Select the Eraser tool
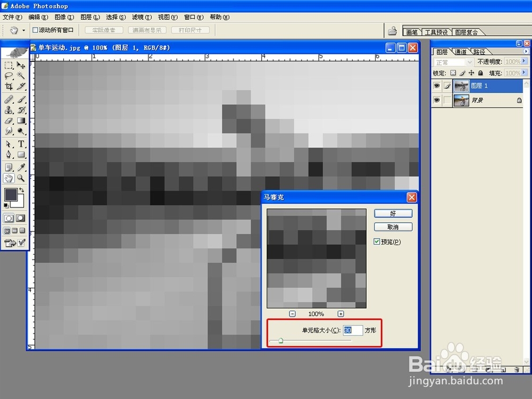The width and height of the screenshot is (532, 399). coord(9,120)
